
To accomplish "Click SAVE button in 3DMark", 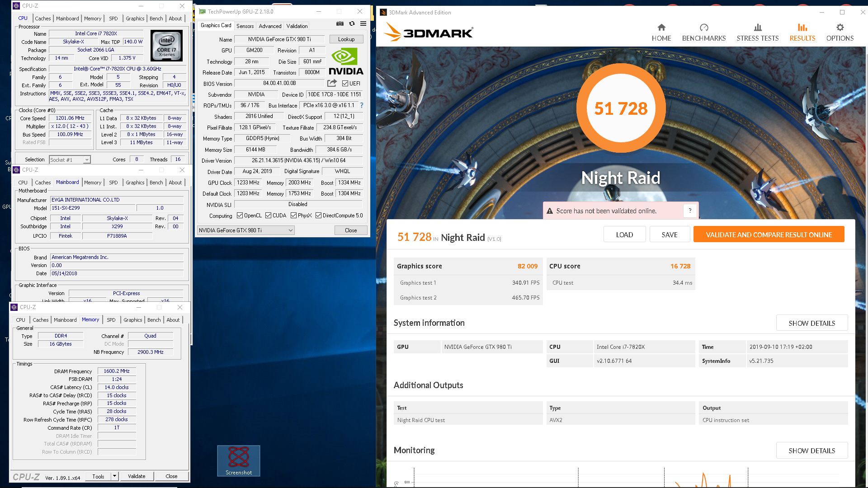I will [670, 235].
